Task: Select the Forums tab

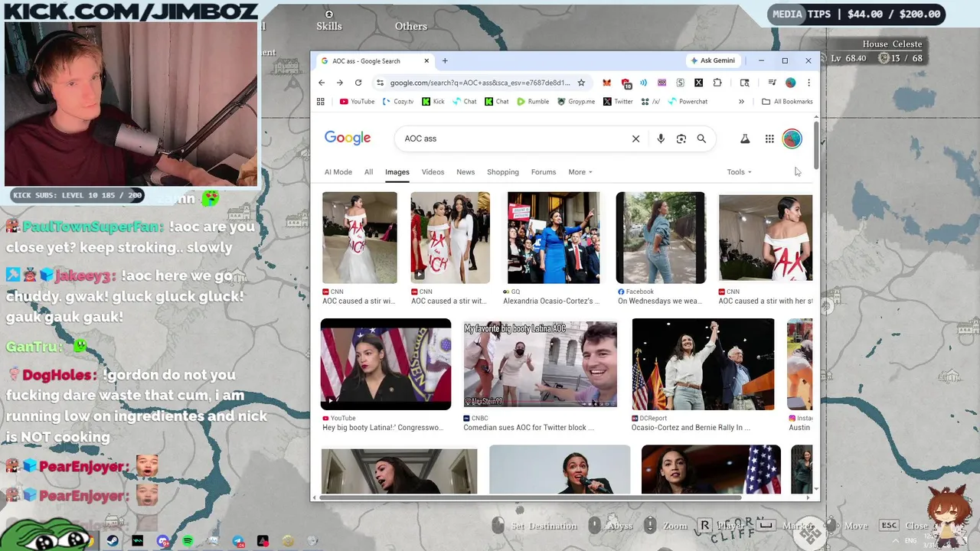Action: coord(544,172)
